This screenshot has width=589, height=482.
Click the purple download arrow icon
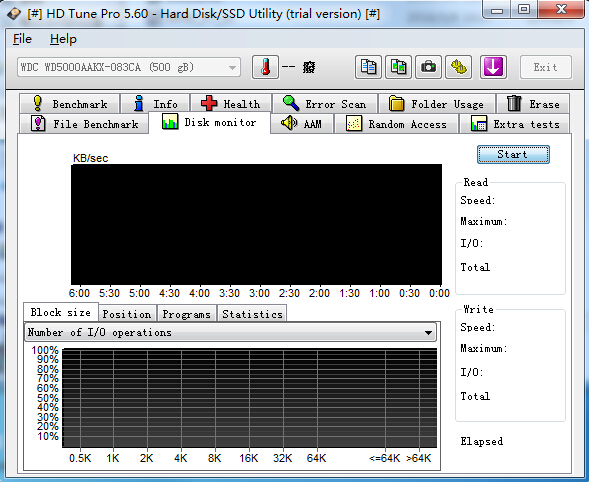coord(493,67)
